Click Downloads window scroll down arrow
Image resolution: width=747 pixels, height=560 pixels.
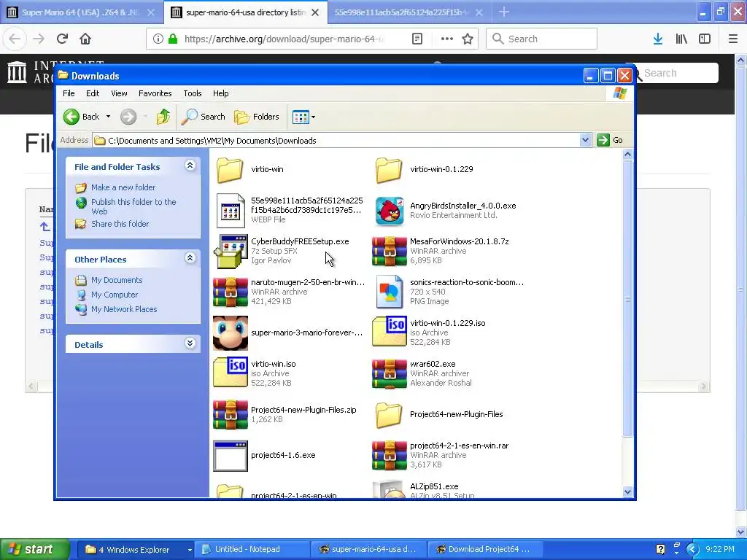tap(627, 491)
